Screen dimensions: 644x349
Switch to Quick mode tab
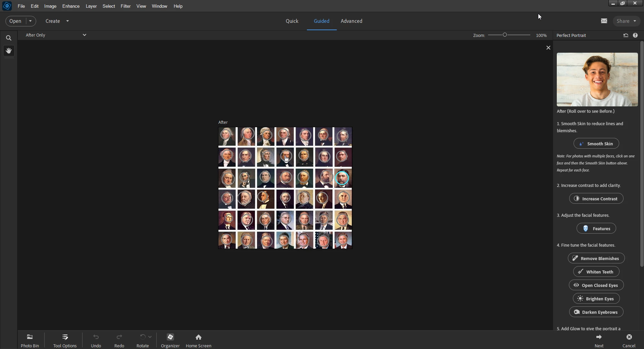[x=292, y=21]
